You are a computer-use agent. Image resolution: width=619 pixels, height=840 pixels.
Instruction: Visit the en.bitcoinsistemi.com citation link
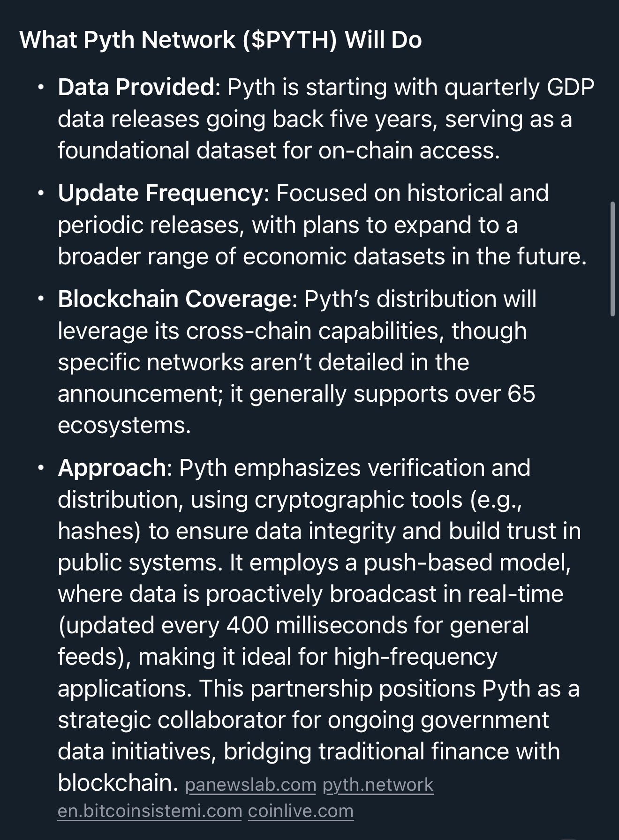click(150, 811)
